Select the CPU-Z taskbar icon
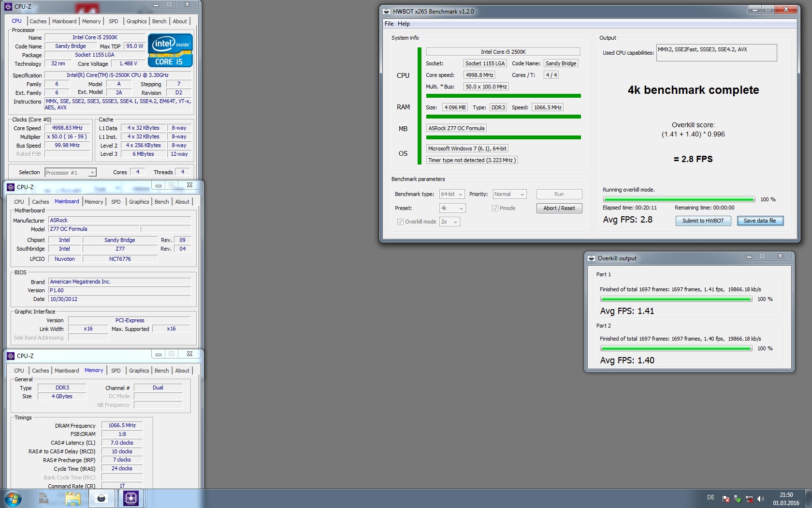812x508 pixels. (131, 498)
